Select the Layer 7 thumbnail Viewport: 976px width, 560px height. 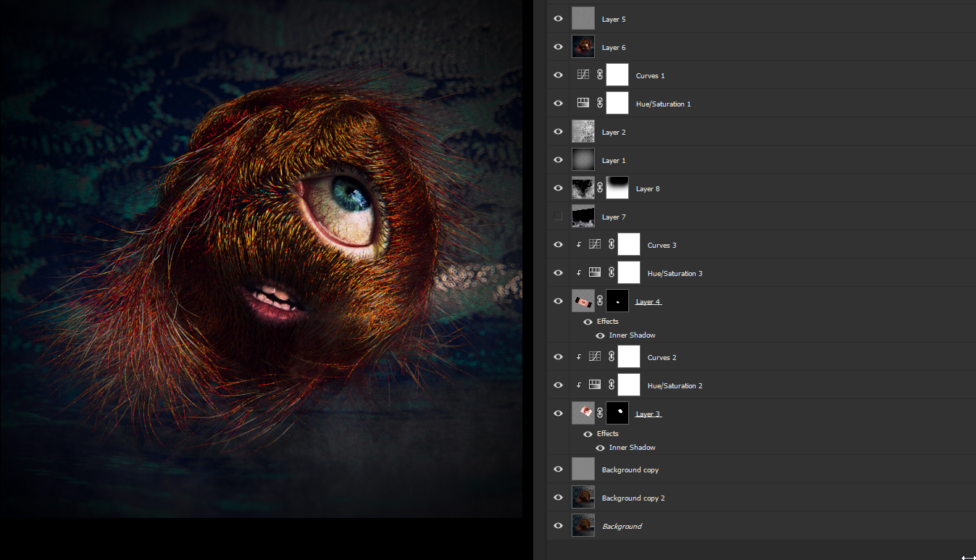pos(583,216)
